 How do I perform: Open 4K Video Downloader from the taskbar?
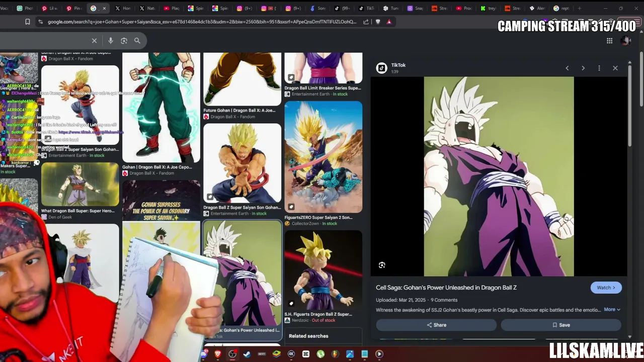[291, 354]
